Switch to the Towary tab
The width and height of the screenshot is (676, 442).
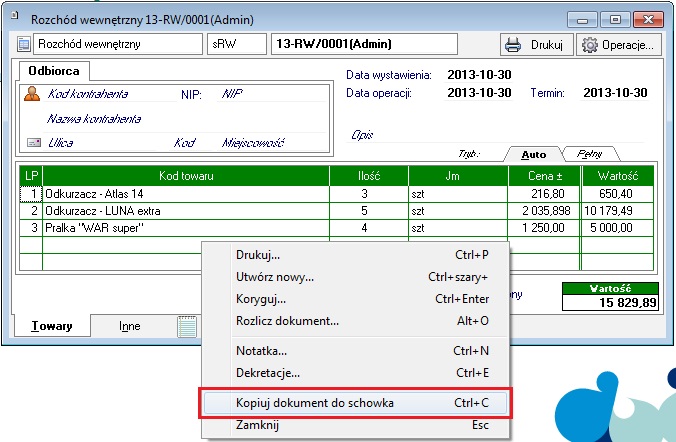52,326
